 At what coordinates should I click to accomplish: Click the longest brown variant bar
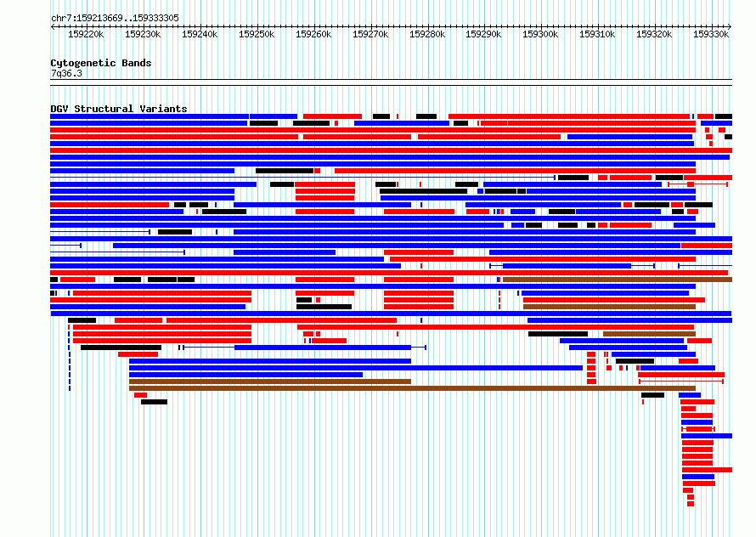[412, 388]
